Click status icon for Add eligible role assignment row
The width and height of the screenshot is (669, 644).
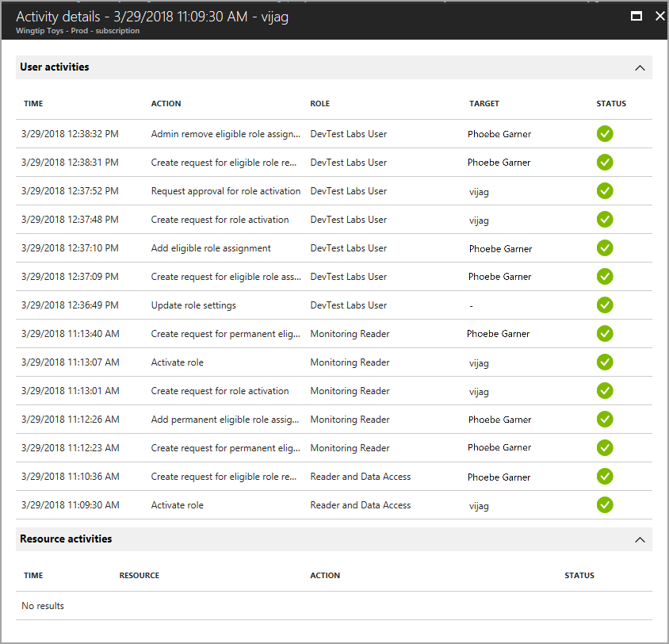click(605, 247)
